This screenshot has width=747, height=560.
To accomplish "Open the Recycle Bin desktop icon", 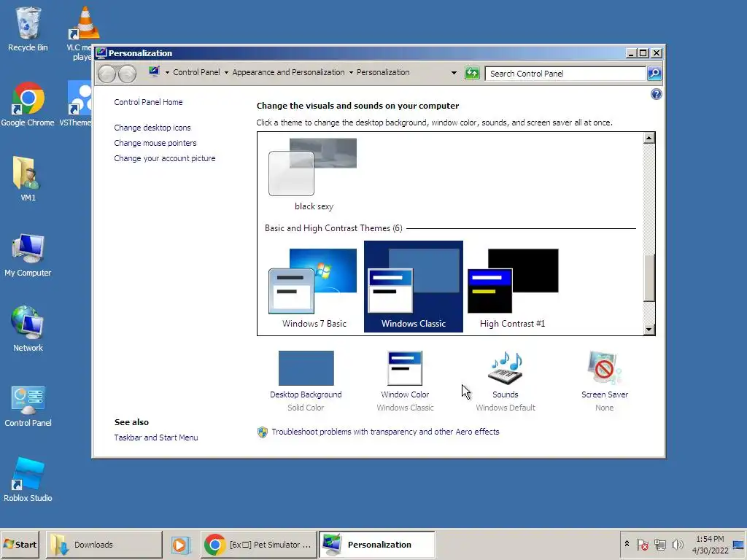I will coord(28,28).
